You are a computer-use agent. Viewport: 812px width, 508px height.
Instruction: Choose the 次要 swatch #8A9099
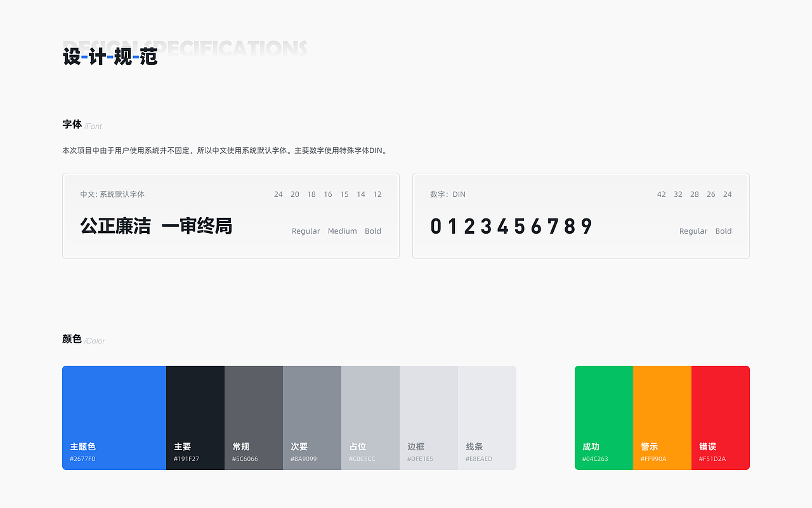312,418
